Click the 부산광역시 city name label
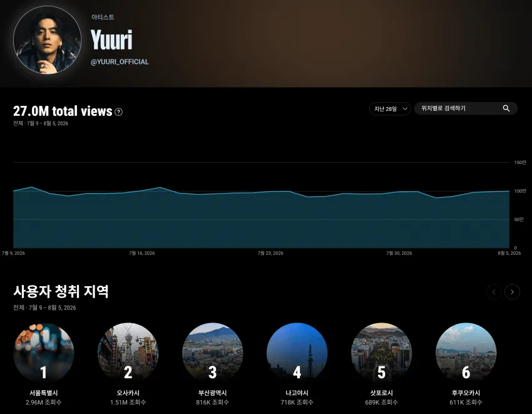This screenshot has width=532, height=414. tap(212, 393)
